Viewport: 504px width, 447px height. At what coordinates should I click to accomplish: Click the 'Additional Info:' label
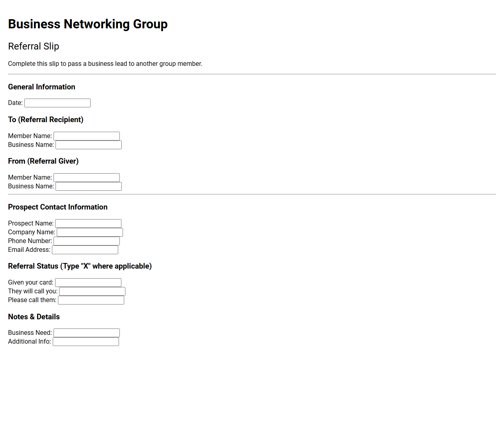(x=30, y=342)
